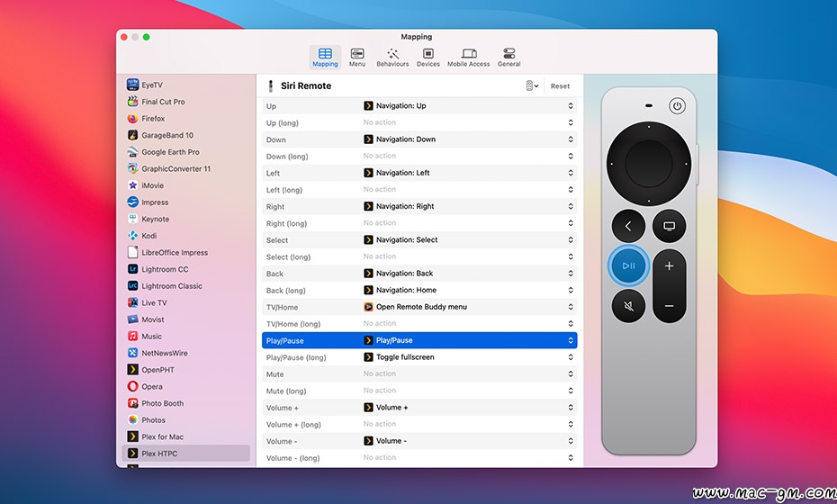Select NetNewsWire in sidebar
Image resolution: width=837 pixels, height=504 pixels.
185,353
